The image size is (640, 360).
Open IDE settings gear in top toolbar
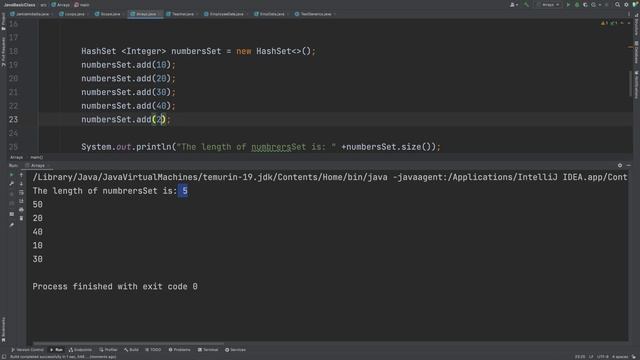[626, 5]
